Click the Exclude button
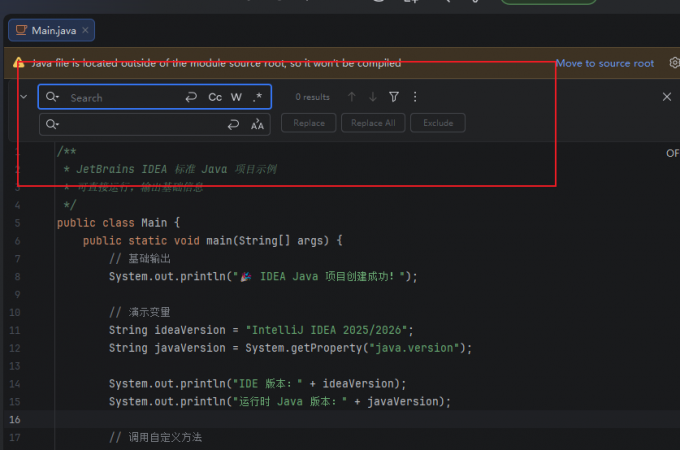 click(x=438, y=123)
